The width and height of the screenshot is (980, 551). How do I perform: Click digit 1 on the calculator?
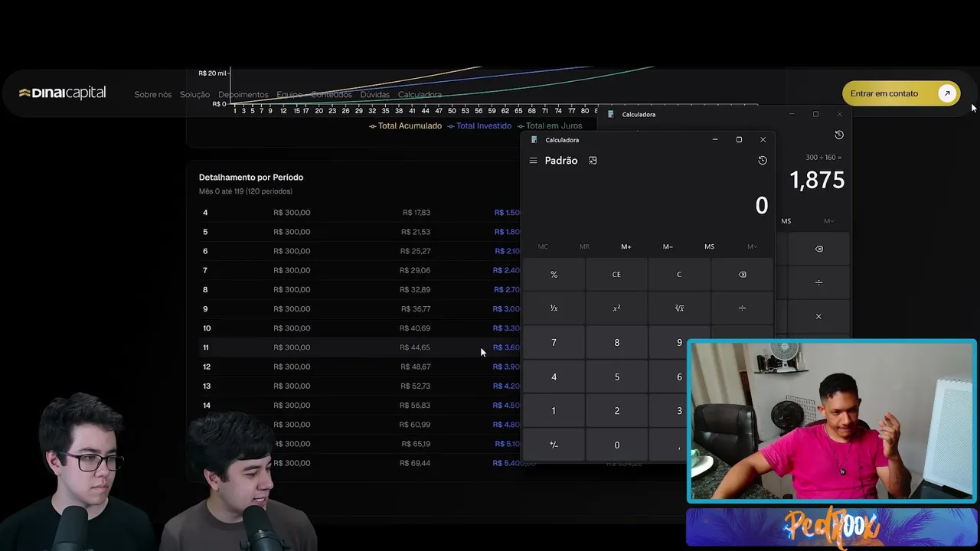[554, 411]
